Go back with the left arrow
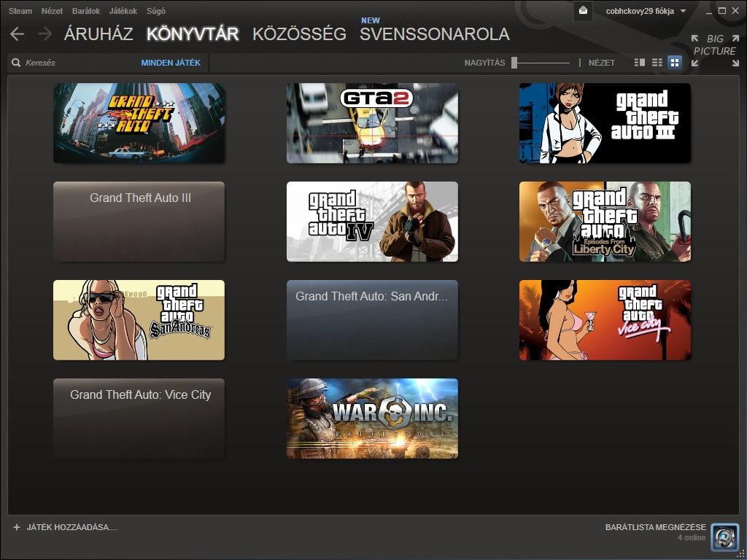The height and width of the screenshot is (560, 747). [x=18, y=34]
